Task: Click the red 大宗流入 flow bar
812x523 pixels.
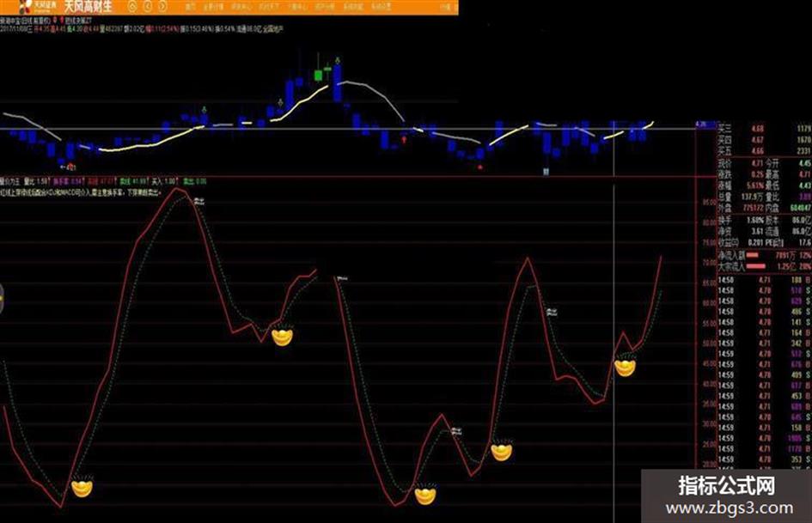Action: point(756,267)
